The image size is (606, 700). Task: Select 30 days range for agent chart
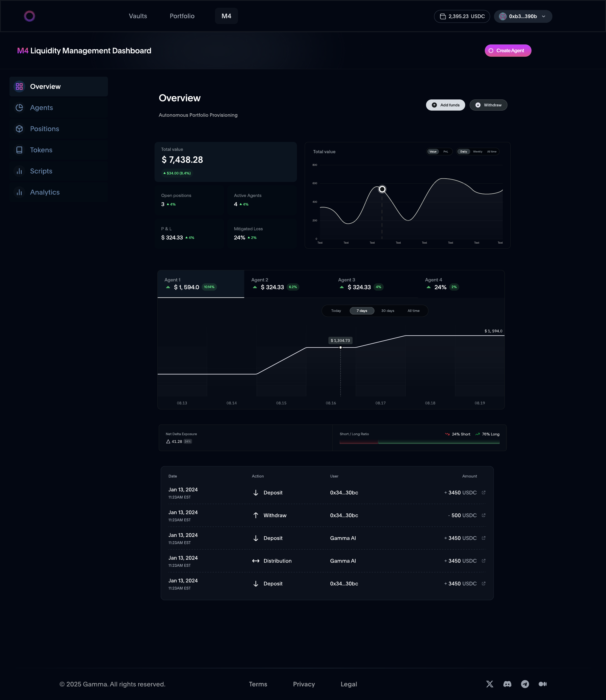coord(388,311)
